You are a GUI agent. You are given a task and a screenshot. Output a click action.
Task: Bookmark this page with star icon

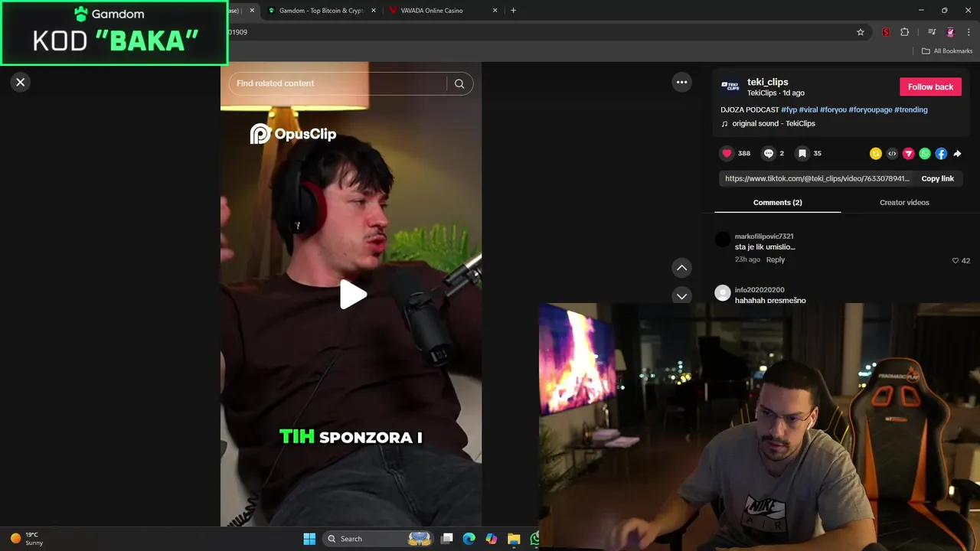(861, 32)
